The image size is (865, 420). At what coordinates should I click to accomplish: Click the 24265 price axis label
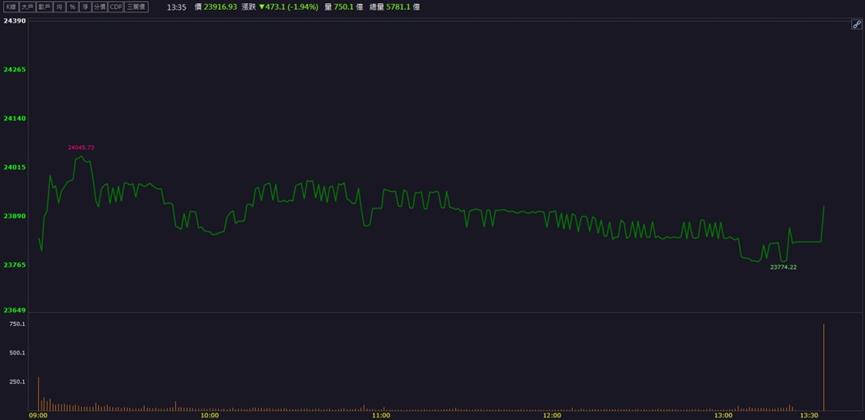coord(14,70)
